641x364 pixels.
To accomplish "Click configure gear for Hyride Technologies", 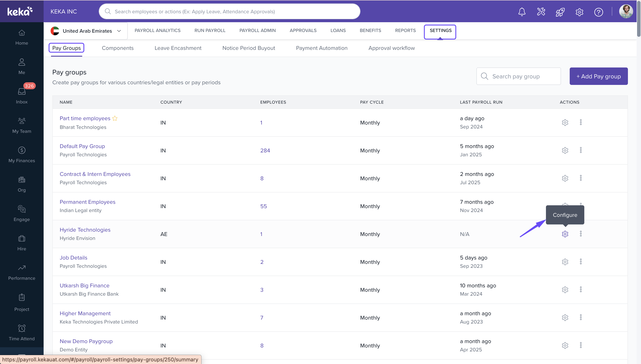I will coord(565,234).
